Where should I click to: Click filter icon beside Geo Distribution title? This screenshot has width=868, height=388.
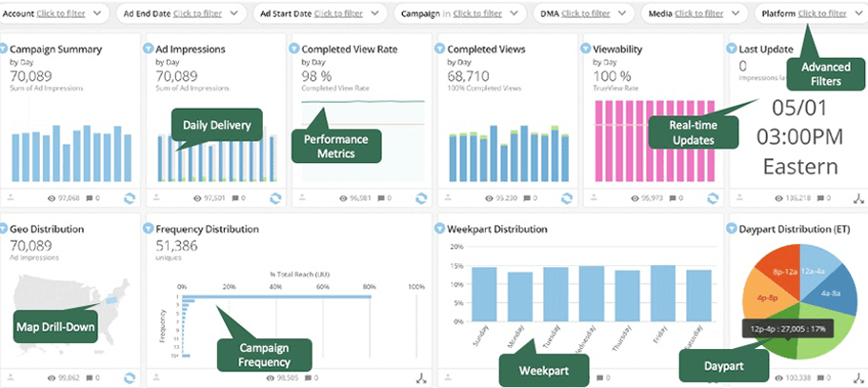[4, 230]
